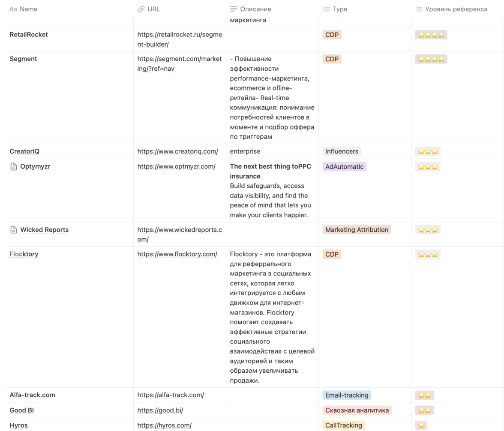Screen dimensions: 504x431
Task: Open the hyros.com URL
Action: [164, 425]
